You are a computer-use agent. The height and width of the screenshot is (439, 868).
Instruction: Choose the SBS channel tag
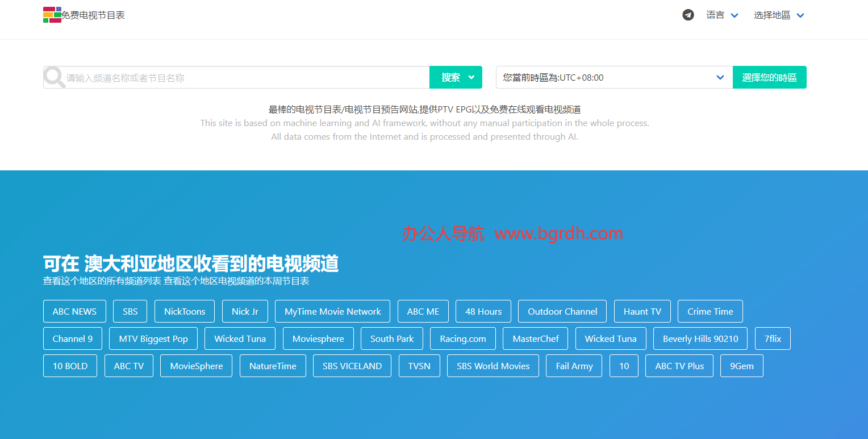(x=130, y=311)
